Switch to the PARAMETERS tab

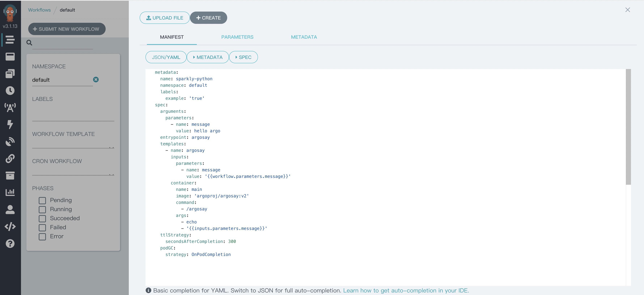(237, 37)
